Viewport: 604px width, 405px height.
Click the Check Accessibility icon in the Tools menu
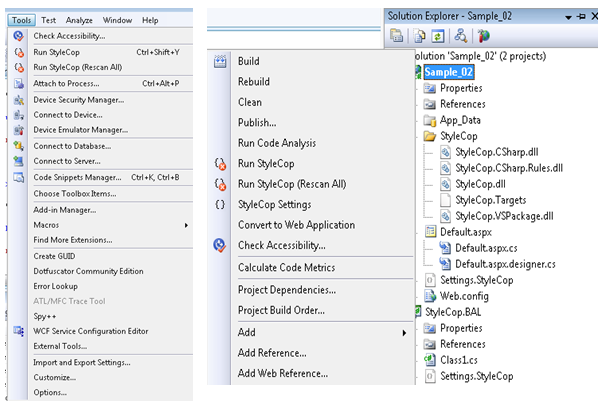(18, 36)
